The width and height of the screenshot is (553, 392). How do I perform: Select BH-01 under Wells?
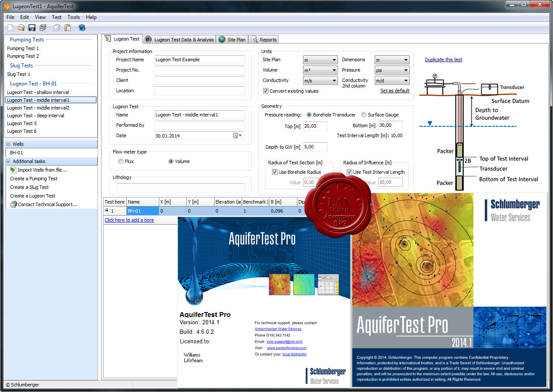[16, 153]
